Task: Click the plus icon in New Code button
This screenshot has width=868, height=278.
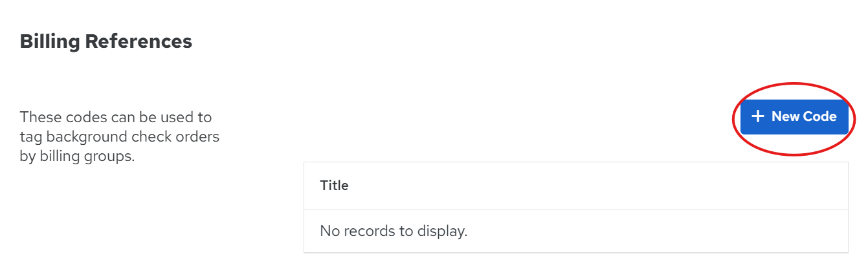Action: [758, 116]
